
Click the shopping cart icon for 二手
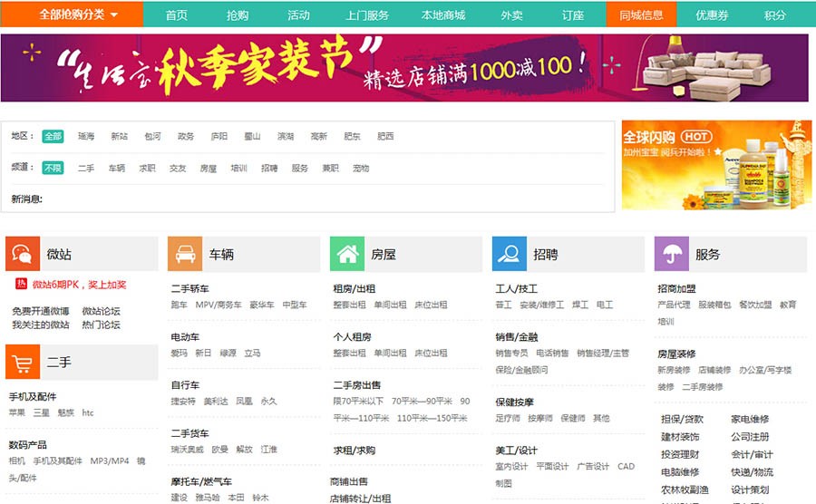pos(23,362)
